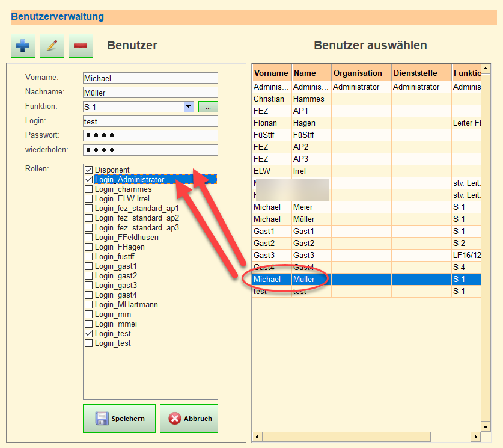Click the Login input field containing test
503x448 pixels.
click(x=150, y=121)
